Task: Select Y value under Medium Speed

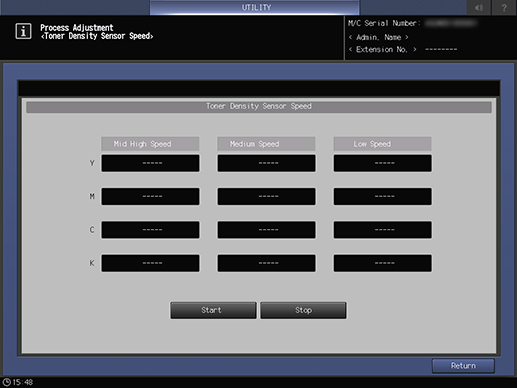Action: 266,163
